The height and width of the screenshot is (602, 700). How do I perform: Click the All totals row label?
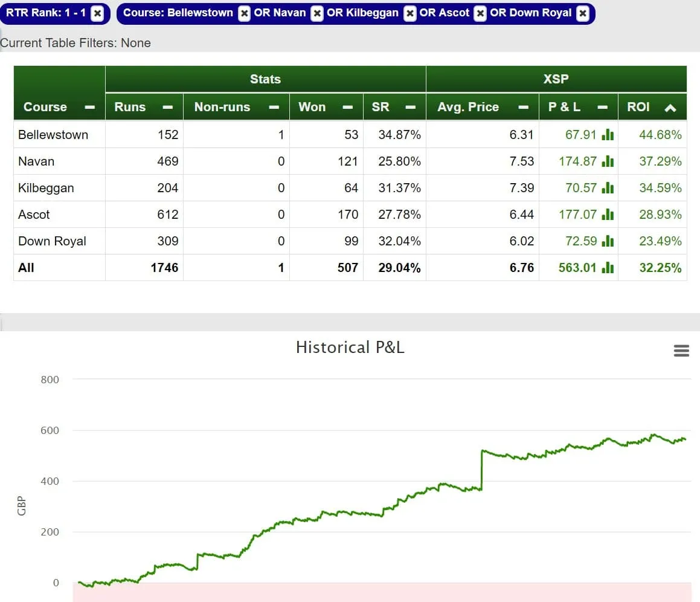pos(26,267)
